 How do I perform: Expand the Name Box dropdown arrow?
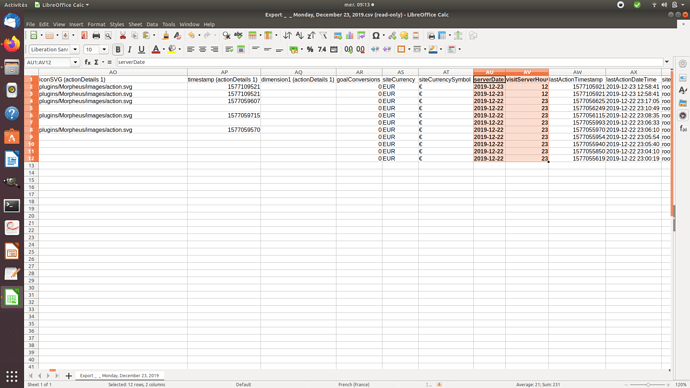pyautogui.click(x=75, y=62)
